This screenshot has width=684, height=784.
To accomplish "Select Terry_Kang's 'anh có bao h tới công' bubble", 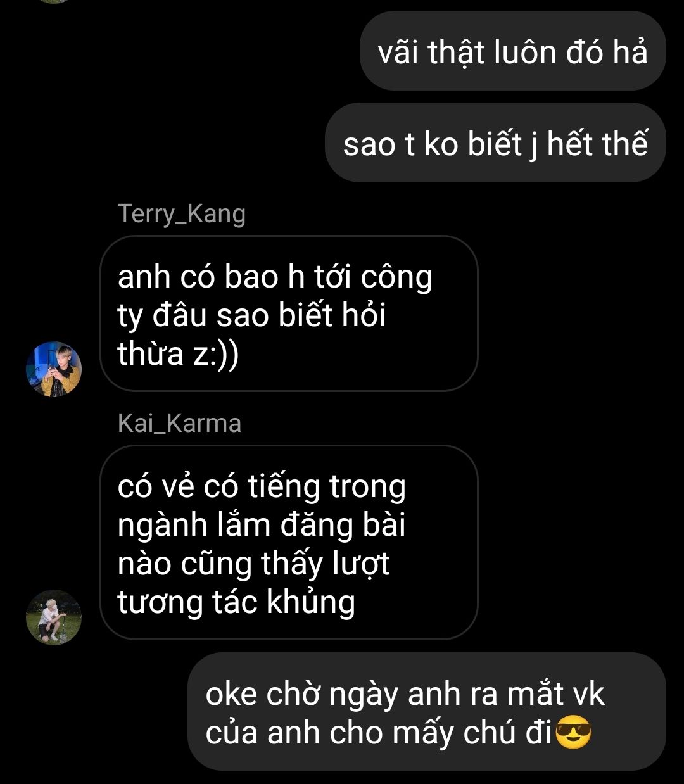I will 289,313.
